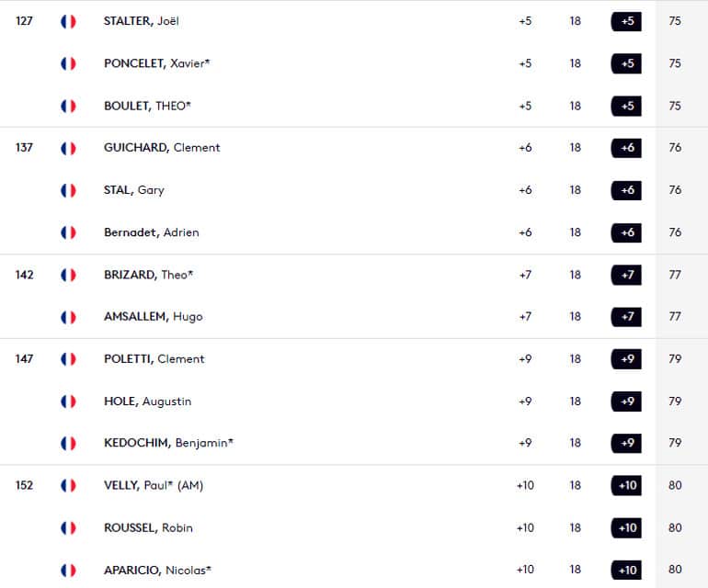Open HOLE, Augustin player row
This screenshot has width=708, height=588.
(354, 401)
